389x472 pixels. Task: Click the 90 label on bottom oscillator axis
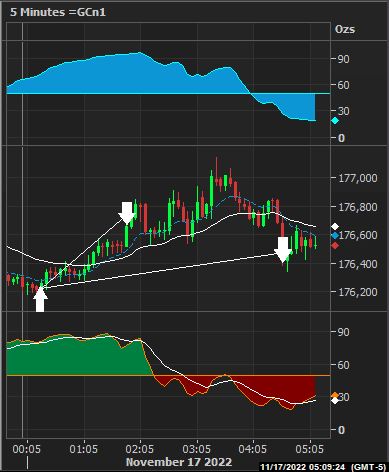[344, 332]
